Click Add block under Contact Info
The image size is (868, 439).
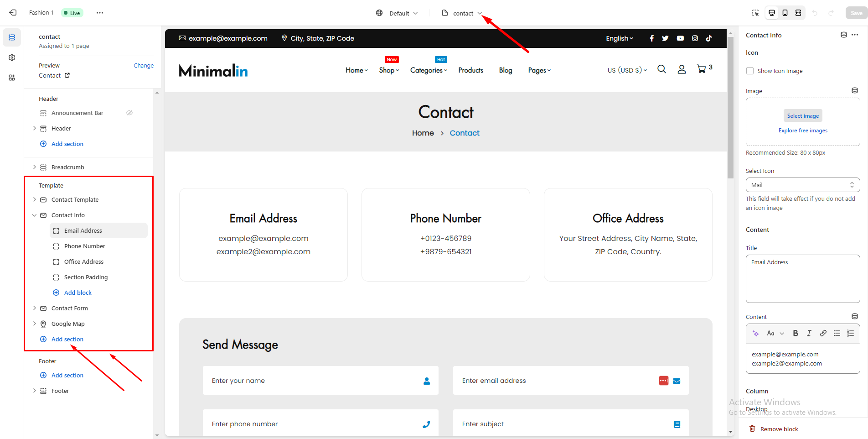coord(72,293)
